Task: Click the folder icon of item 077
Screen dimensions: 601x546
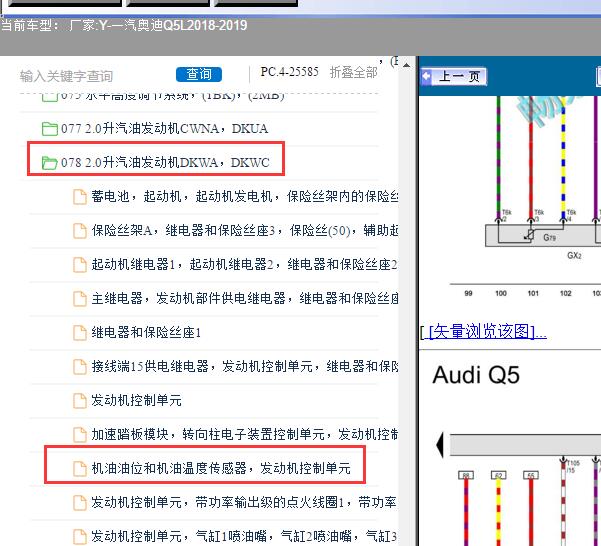Action: click(49, 129)
